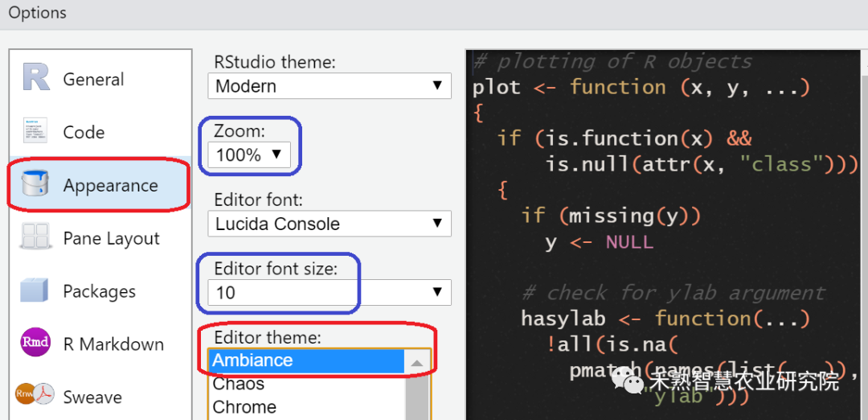Click the Packages box icon
The width and height of the screenshot is (868, 420).
pyautogui.click(x=36, y=291)
